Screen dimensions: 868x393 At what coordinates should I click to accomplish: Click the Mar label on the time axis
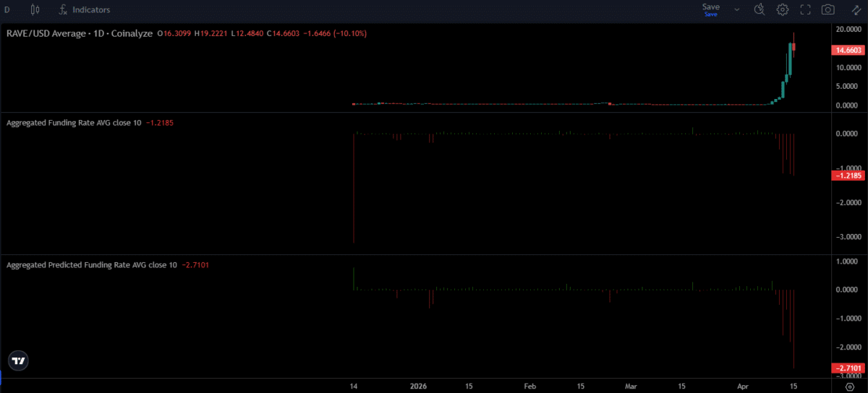[631, 386]
